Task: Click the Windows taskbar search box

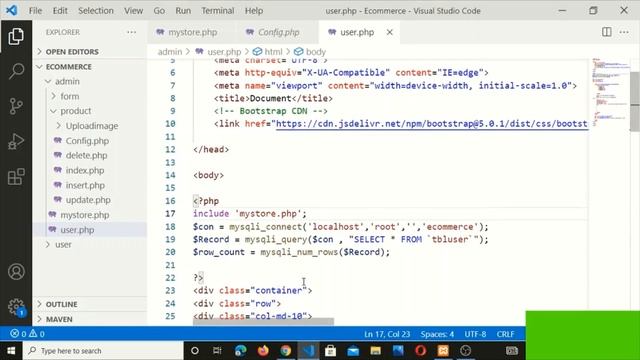Action: 102,351
